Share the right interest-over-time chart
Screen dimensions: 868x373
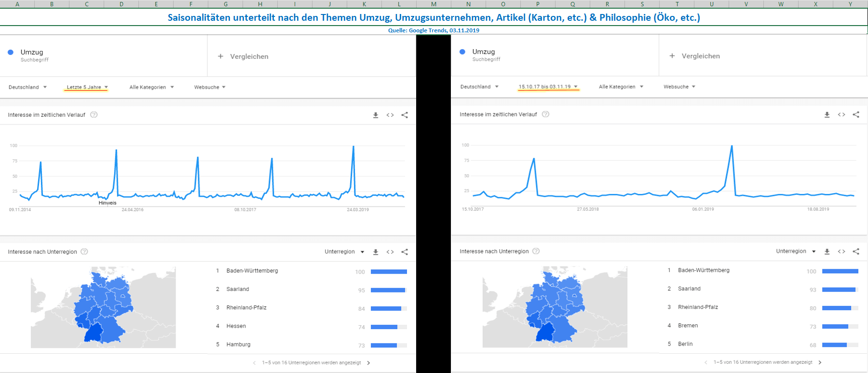(856, 115)
